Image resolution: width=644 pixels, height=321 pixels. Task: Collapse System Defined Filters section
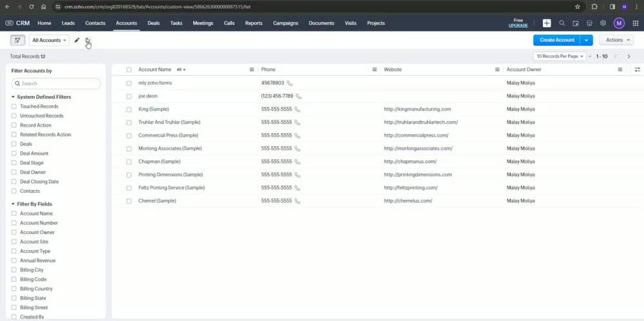coord(13,97)
